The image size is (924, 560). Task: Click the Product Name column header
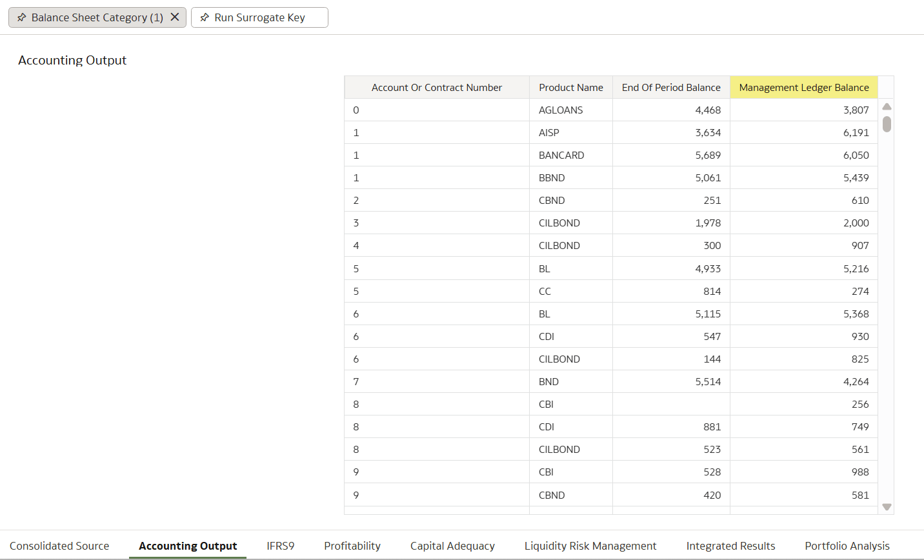coord(570,87)
